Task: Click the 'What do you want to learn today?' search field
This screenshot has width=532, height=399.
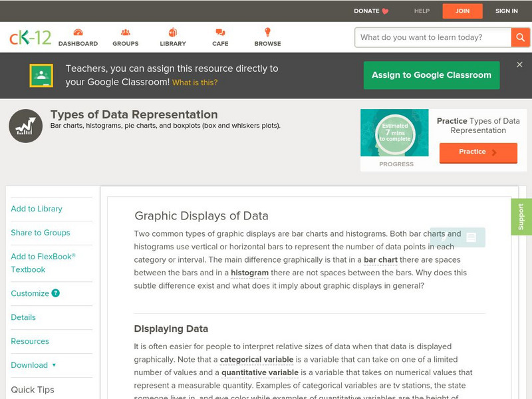Action: click(x=433, y=37)
